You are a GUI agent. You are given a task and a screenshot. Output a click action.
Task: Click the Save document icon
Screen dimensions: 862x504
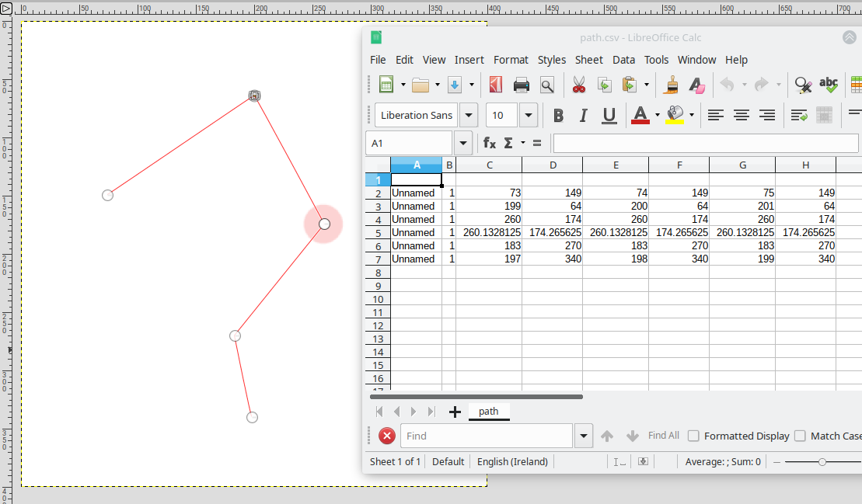[x=455, y=85]
